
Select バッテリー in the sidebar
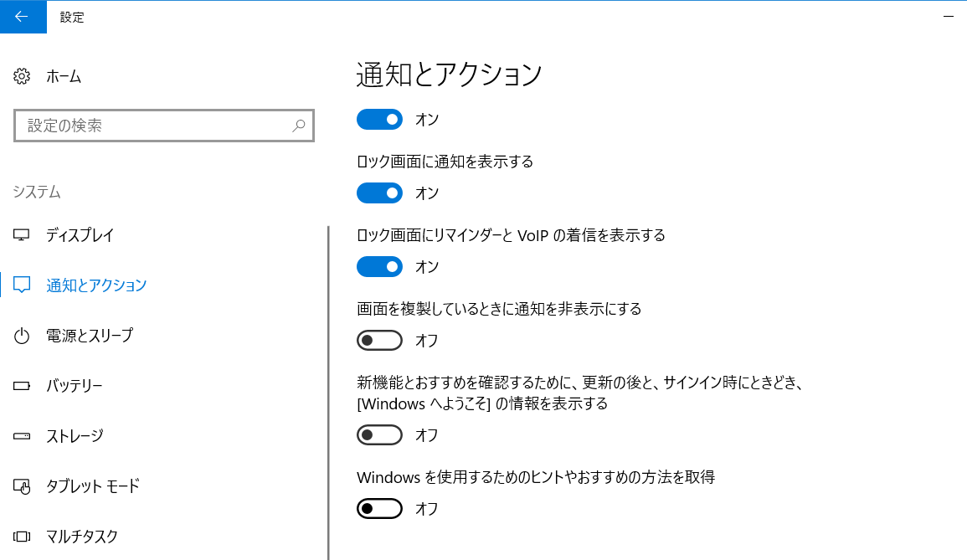pos(75,386)
